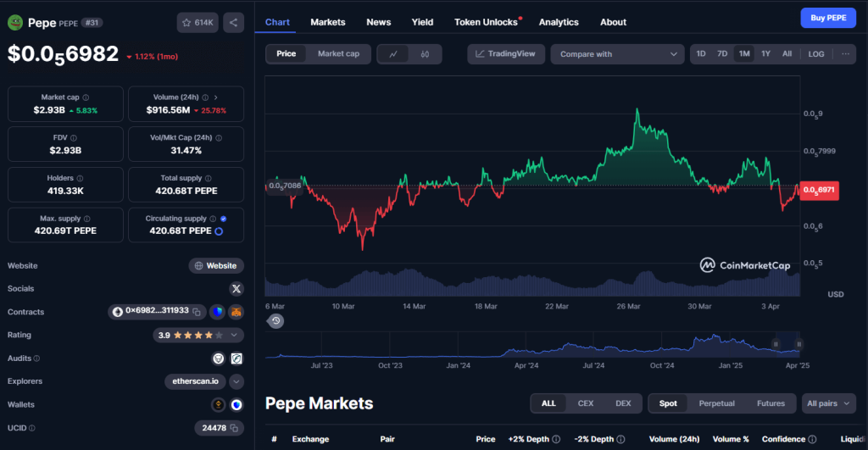Expand the 3.9 rating details

coord(234,336)
